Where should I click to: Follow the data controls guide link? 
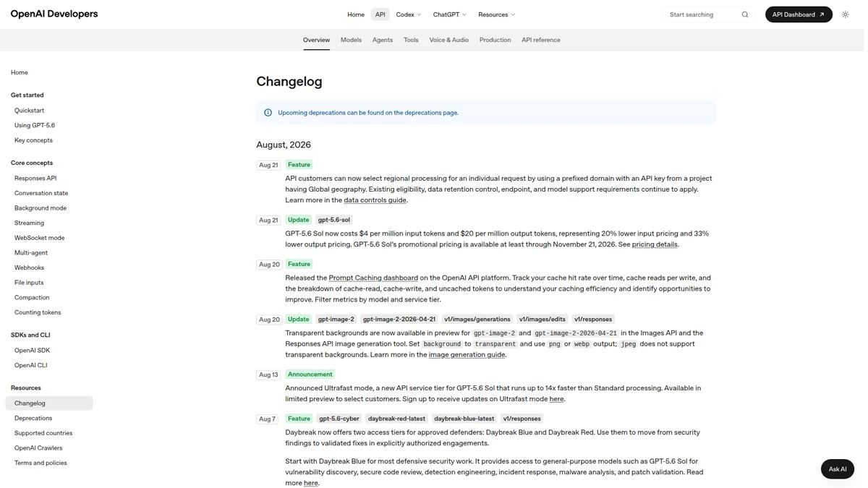point(375,200)
